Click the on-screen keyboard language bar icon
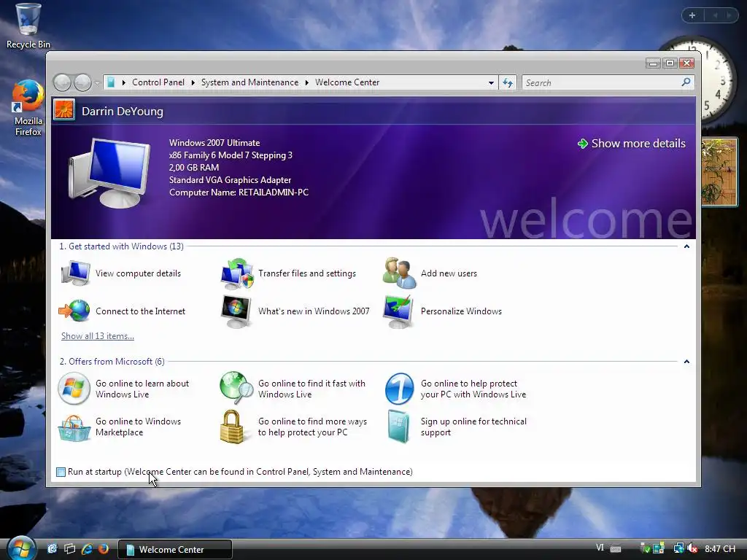This screenshot has width=747, height=560. point(616,548)
